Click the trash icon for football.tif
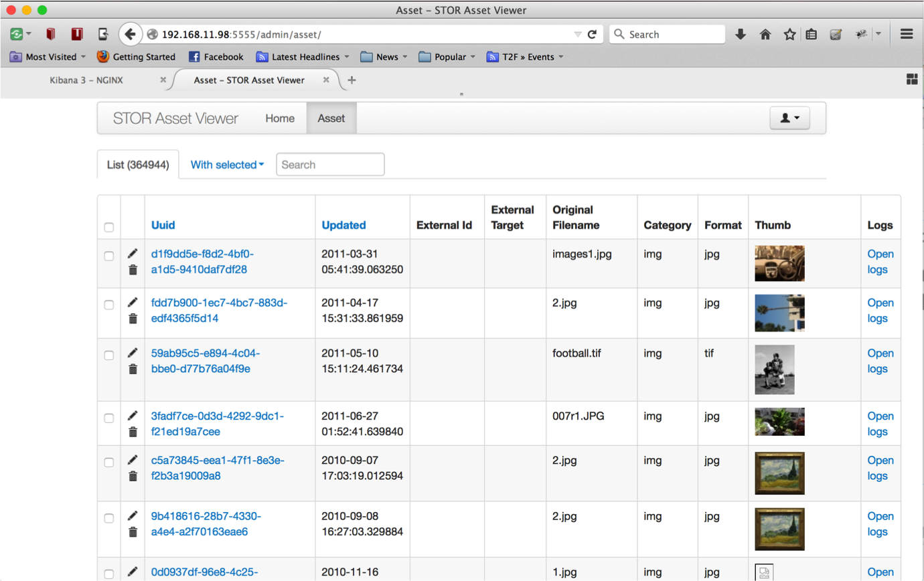The image size is (924, 581). coord(133,369)
